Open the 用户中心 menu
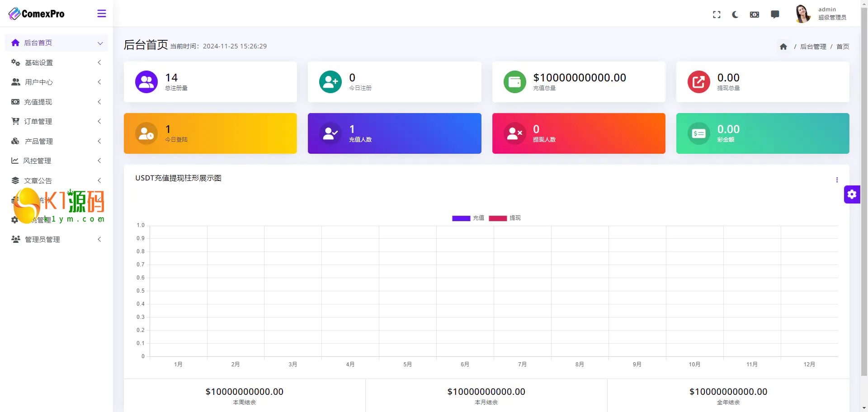The width and height of the screenshot is (868, 412). (x=57, y=82)
